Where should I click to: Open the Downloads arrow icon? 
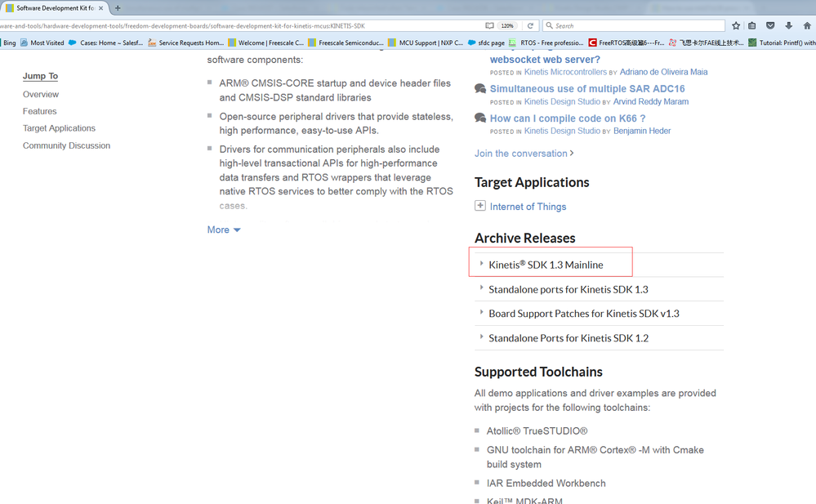(788, 25)
